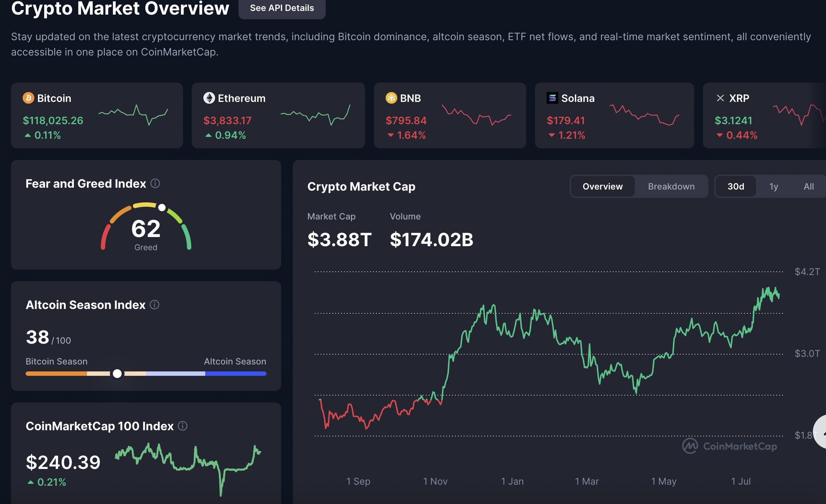The image size is (826, 504).
Task: Click the Bitcoin Season label
Action: [x=57, y=361]
